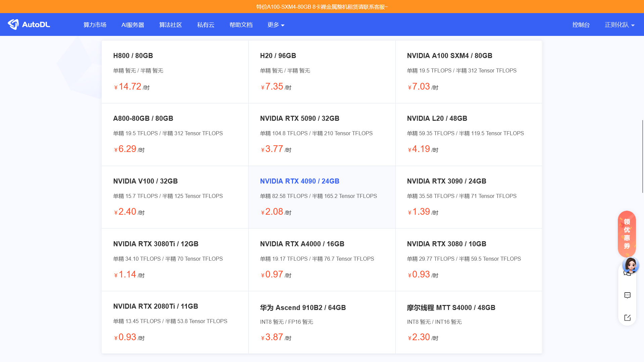This screenshot has width=644, height=362.
Task: Click 单精 104.8 TFLOPS spec text
Action: click(x=284, y=134)
